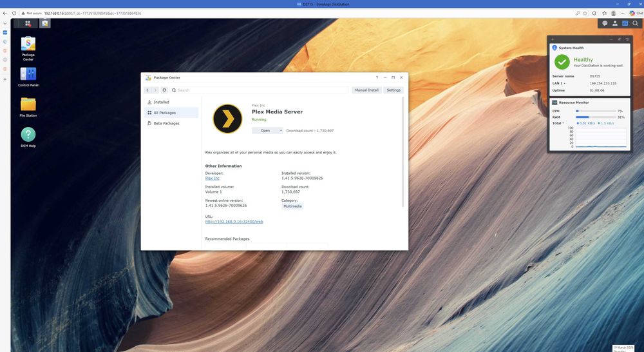644x352 pixels.
Task: Collapse the widget panel to the side
Action: (627, 39)
